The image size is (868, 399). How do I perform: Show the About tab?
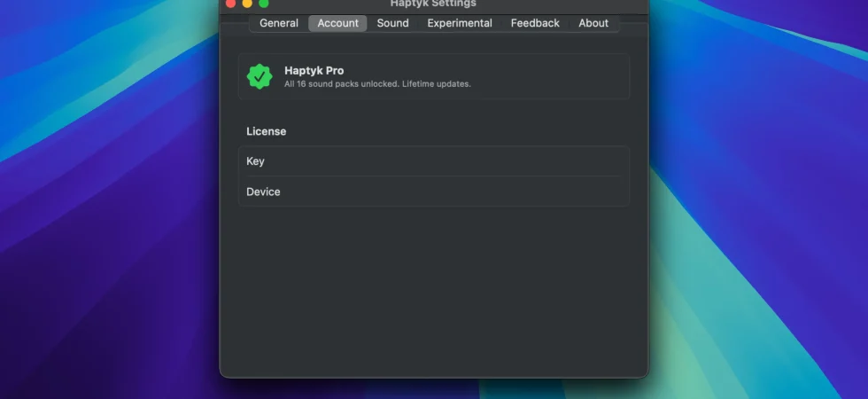point(593,23)
